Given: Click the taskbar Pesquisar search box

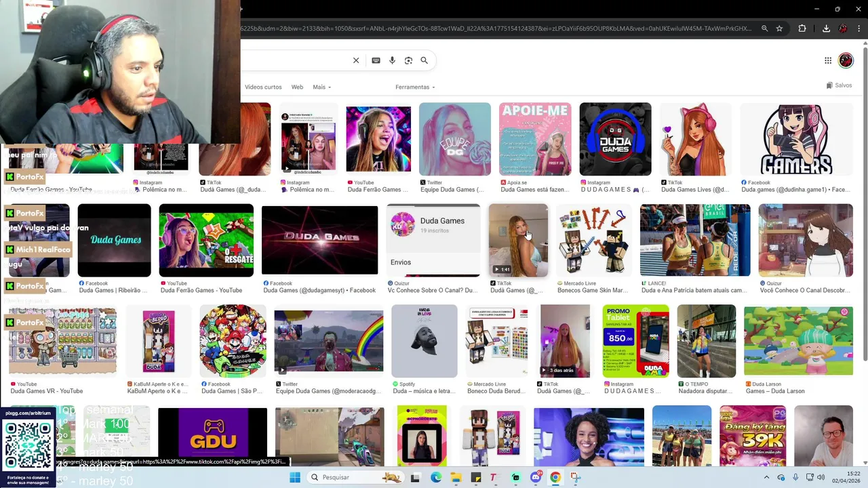Looking at the screenshot, I should (x=354, y=477).
